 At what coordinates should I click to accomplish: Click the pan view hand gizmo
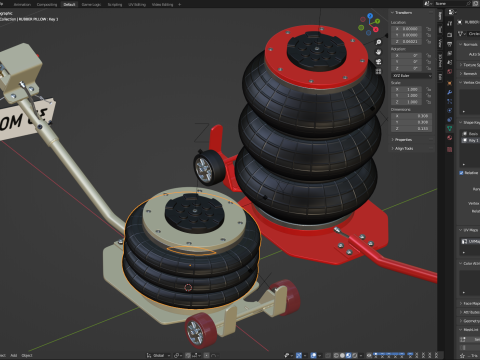click(378, 52)
